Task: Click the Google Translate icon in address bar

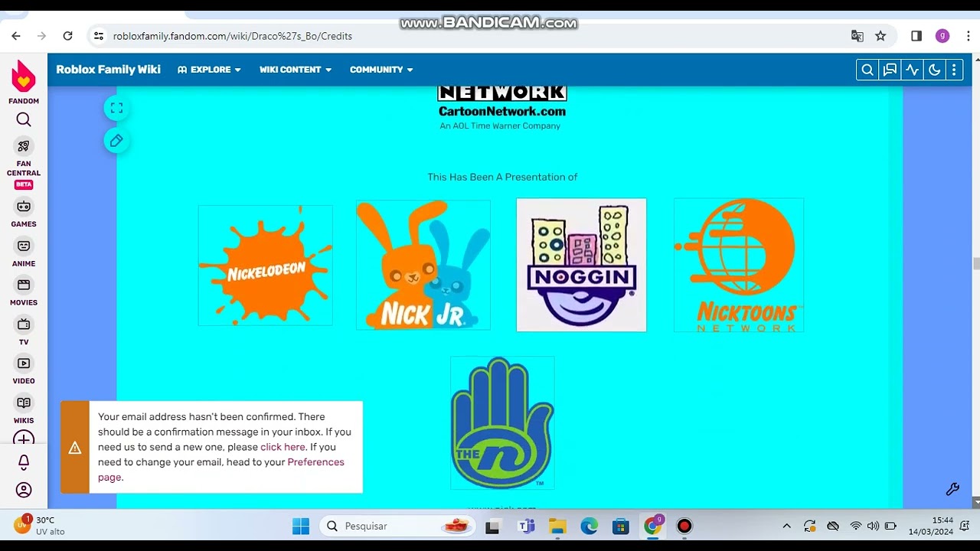Action: click(x=857, y=36)
